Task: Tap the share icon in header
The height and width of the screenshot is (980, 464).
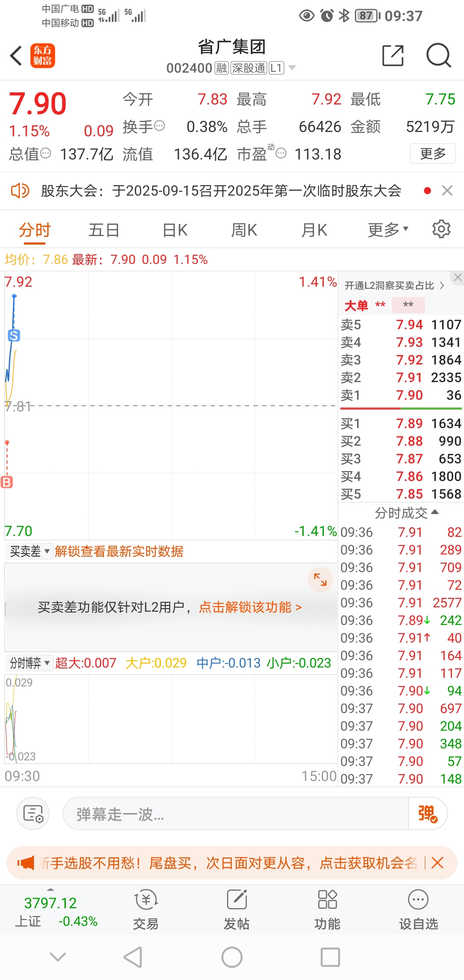Action: 393,55
